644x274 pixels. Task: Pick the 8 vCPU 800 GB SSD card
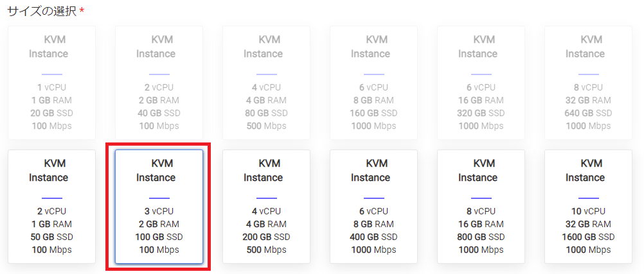click(x=481, y=207)
